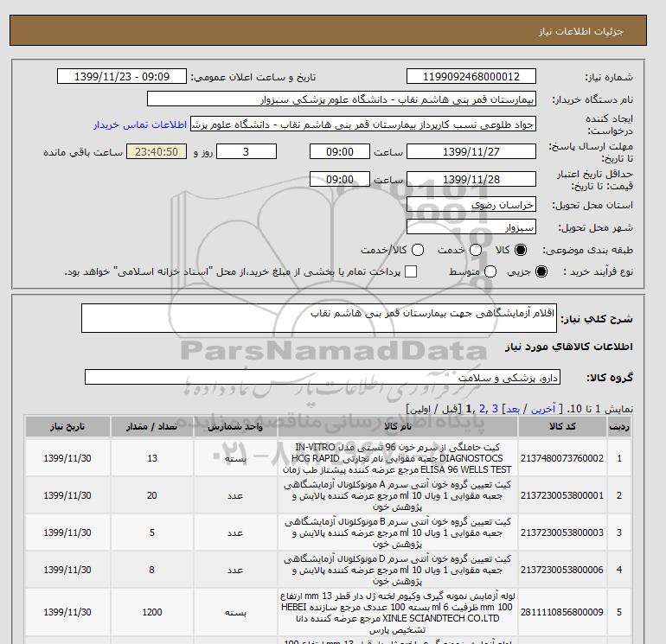Screen dimensions: 666x644
Task: Click the HEBEI XINLE test tube name
Action: coord(397,613)
